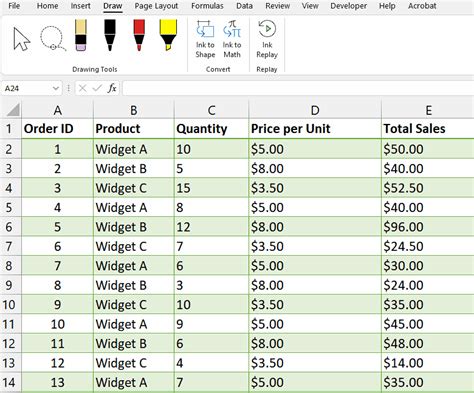Screen dimensions: 474x393
Task: Click Order ID 13 cell
Action: coord(58,382)
